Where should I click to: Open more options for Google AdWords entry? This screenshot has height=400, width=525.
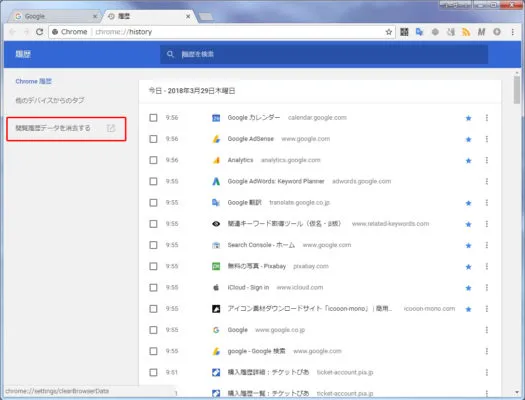[x=486, y=181]
